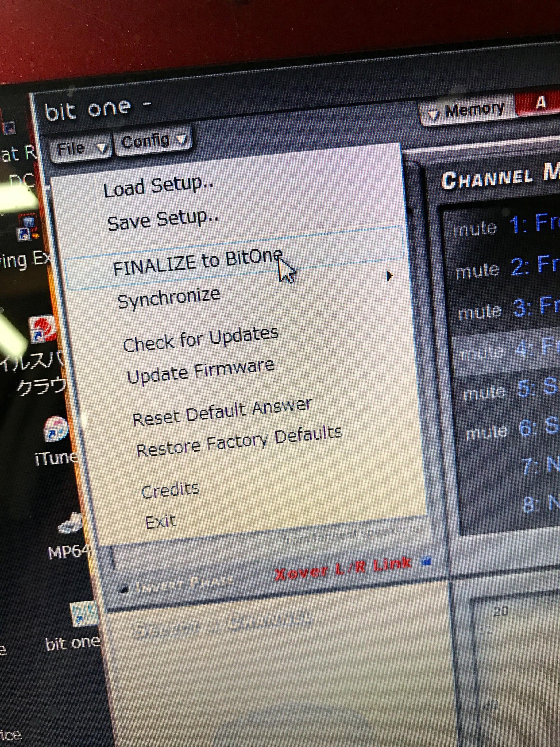Screen dimensions: 560x747
Task: Expand the submenu arrow beside Synchronize
Action: click(389, 276)
